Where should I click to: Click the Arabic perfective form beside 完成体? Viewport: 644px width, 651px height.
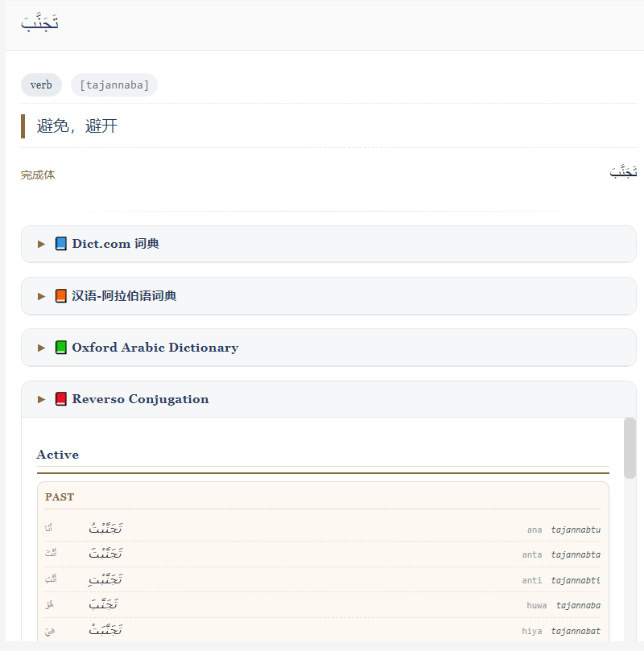[x=623, y=171]
